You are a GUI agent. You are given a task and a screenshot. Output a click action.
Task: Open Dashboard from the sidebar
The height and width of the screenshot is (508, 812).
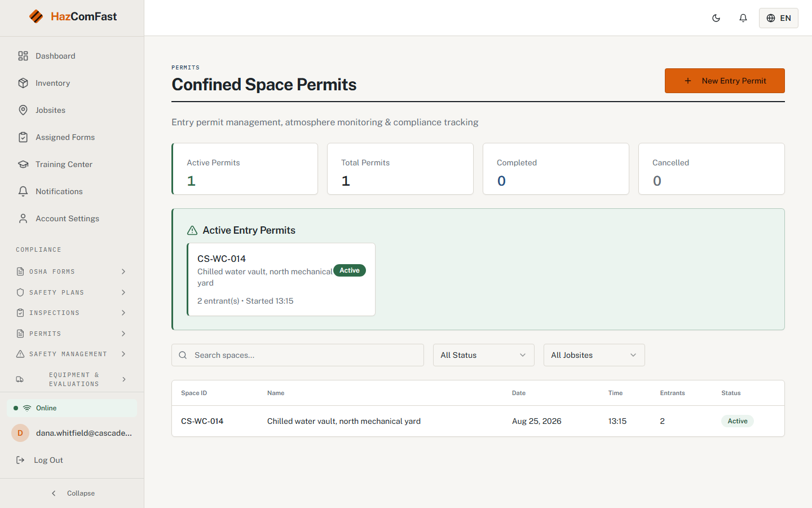pos(72,56)
